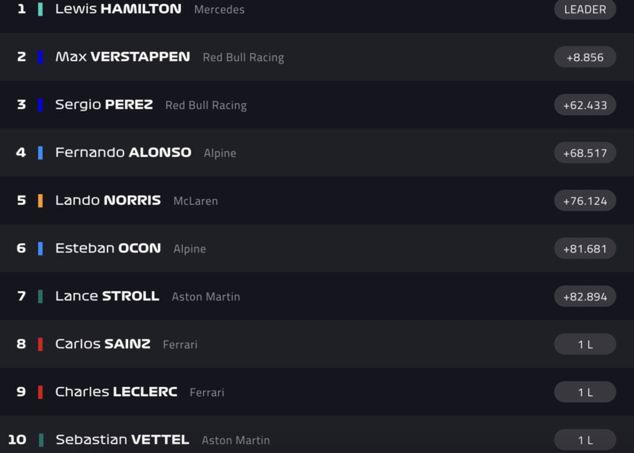Click the +68.517 gap badge
This screenshot has height=453, width=634.
tap(585, 153)
